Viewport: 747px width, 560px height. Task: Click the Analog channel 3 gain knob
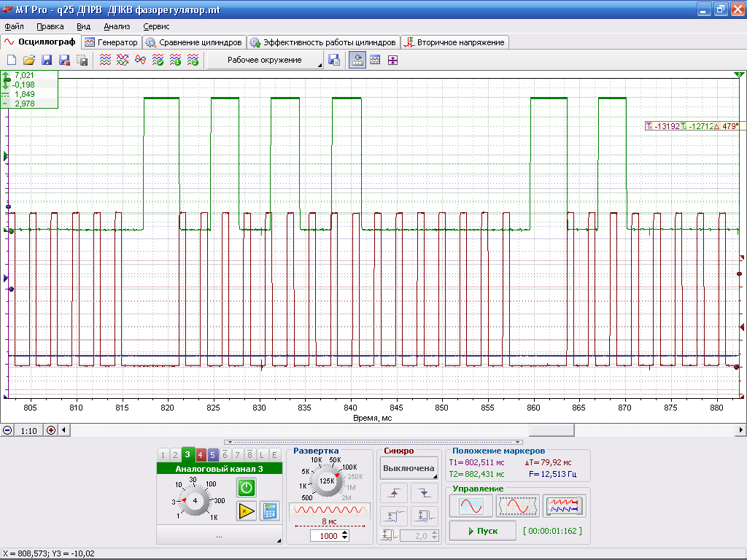pyautogui.click(x=196, y=500)
